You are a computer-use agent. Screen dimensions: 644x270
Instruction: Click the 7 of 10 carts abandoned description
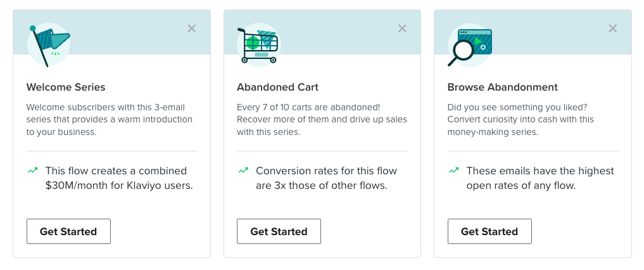point(322,120)
